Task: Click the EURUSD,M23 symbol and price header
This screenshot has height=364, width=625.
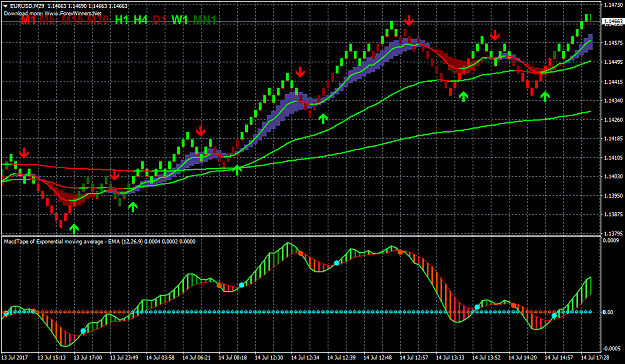Action: [69, 6]
